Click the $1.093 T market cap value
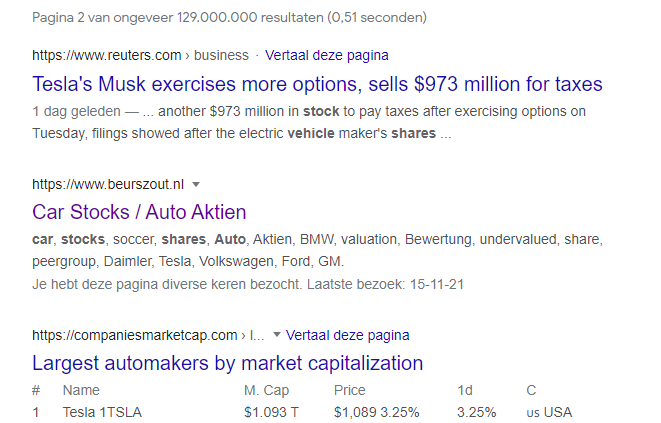Screen dimensions: 661x423 coord(270,412)
